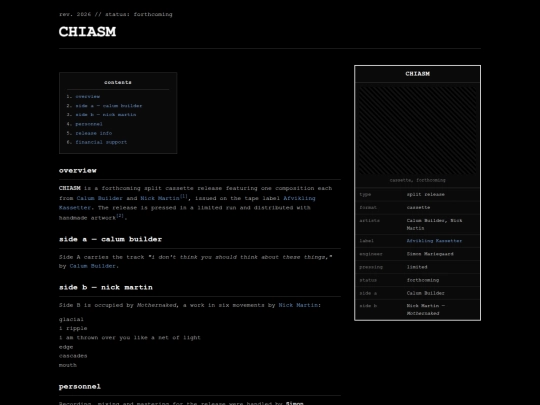Screen dimensions: 540x405
Task: Select the 'rev. 2026 // status: forthcoming' line
Action: [x=116, y=14]
